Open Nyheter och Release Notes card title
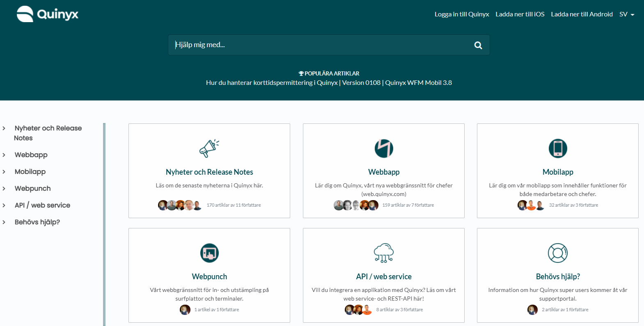This screenshot has height=326, width=644. (x=209, y=172)
